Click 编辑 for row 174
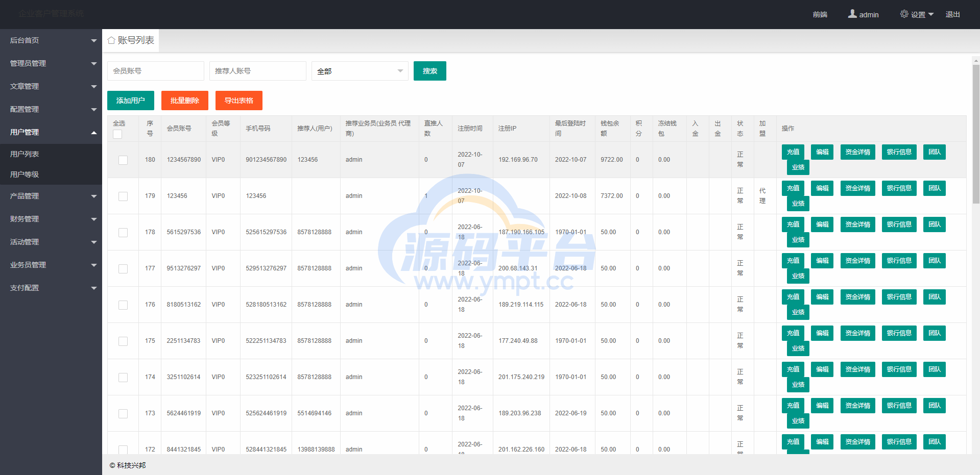 point(822,369)
